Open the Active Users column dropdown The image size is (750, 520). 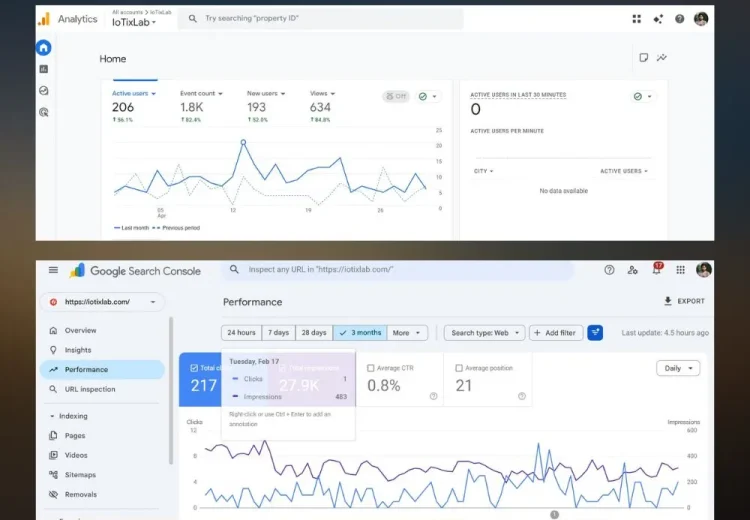point(624,171)
